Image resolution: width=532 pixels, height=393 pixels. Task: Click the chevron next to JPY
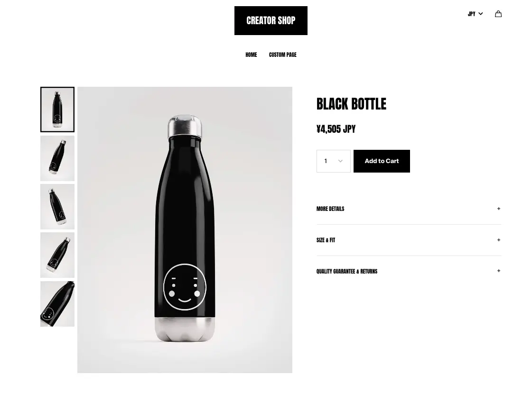(480, 14)
